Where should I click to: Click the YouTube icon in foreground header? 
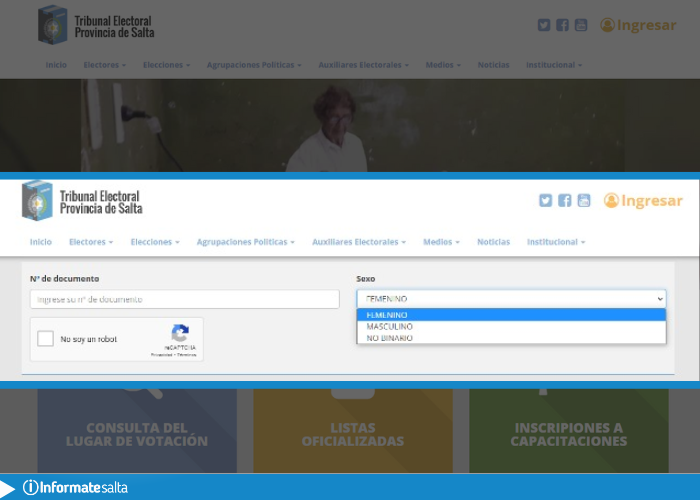[584, 200]
